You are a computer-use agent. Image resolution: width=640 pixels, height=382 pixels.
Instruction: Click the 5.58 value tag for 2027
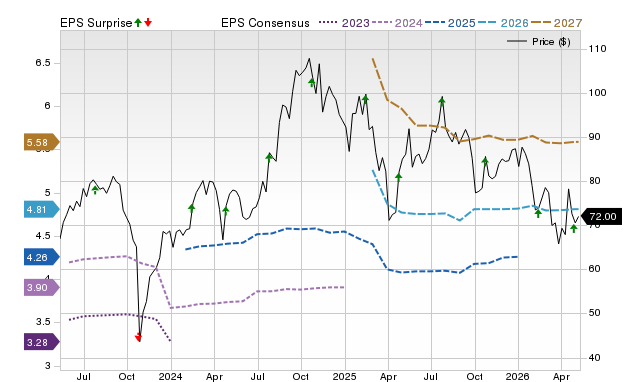(x=41, y=142)
